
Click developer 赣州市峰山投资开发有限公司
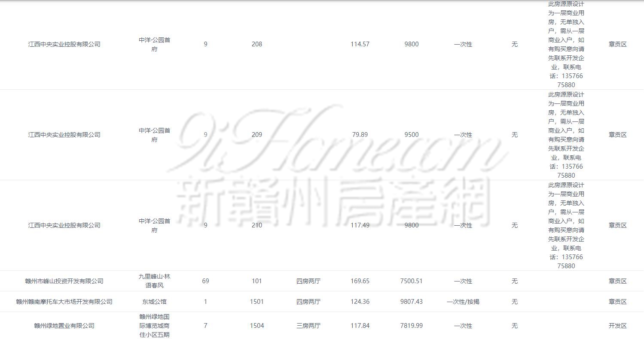(64, 281)
